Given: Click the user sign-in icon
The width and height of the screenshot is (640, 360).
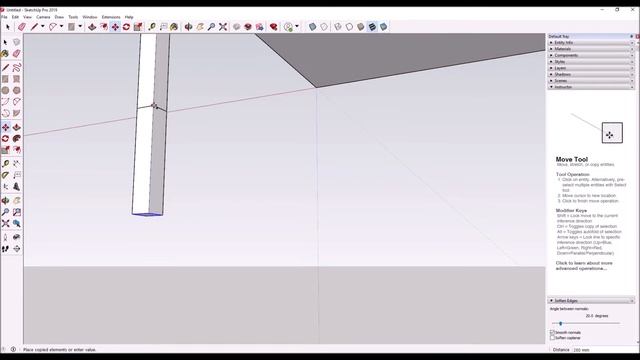Looking at the screenshot, I should coord(288,27).
